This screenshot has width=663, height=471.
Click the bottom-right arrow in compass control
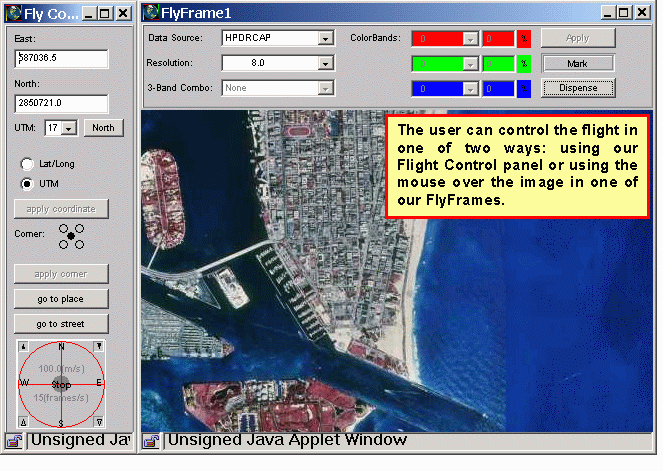coord(100,423)
